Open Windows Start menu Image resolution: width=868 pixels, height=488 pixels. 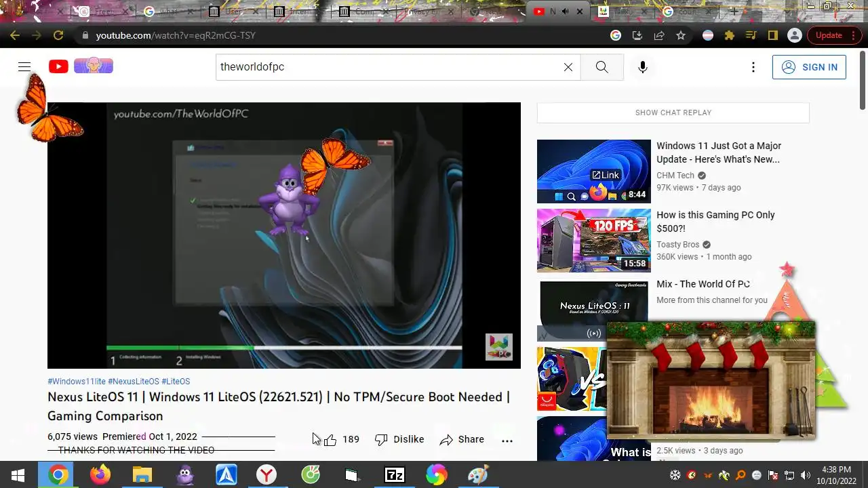pyautogui.click(x=18, y=475)
